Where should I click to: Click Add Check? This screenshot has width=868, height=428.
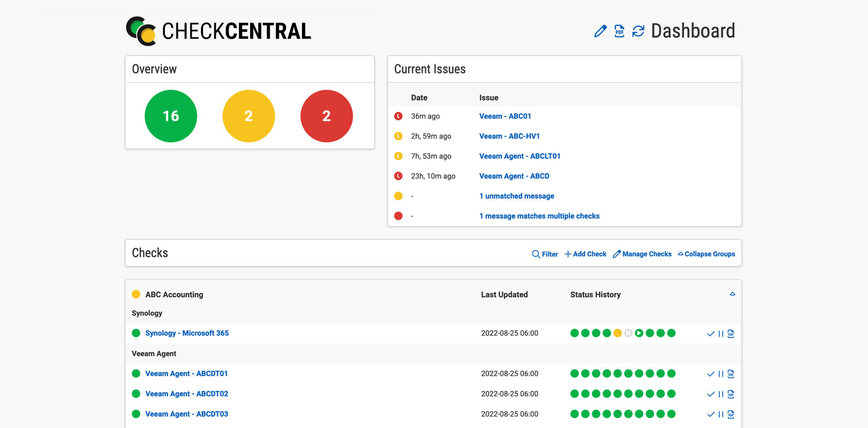point(586,254)
